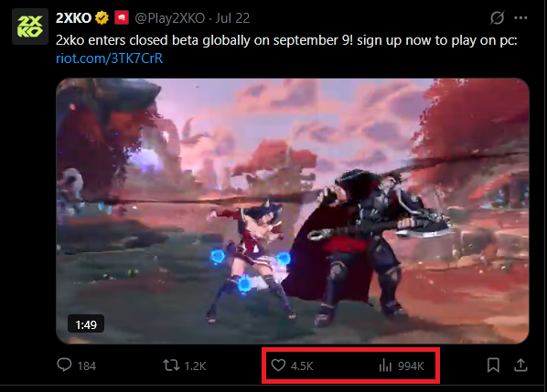
Task: Click the 184 replies count
Action: point(87,366)
